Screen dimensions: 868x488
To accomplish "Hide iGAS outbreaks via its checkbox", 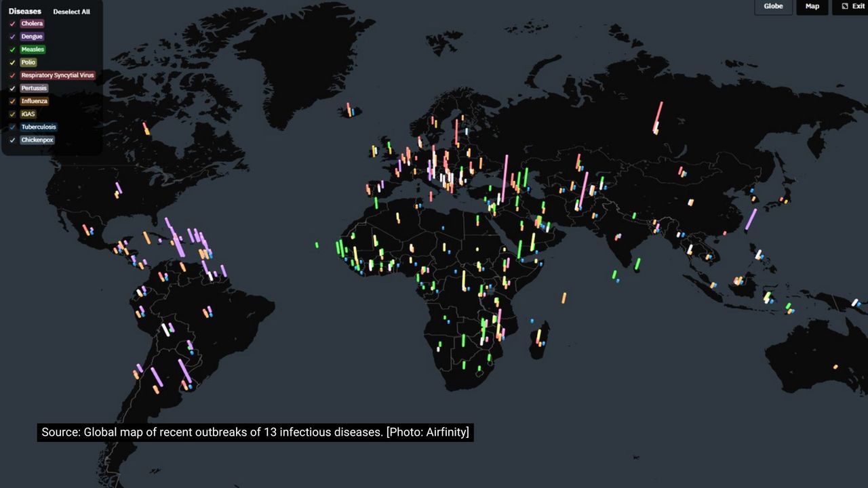I will click(12, 114).
